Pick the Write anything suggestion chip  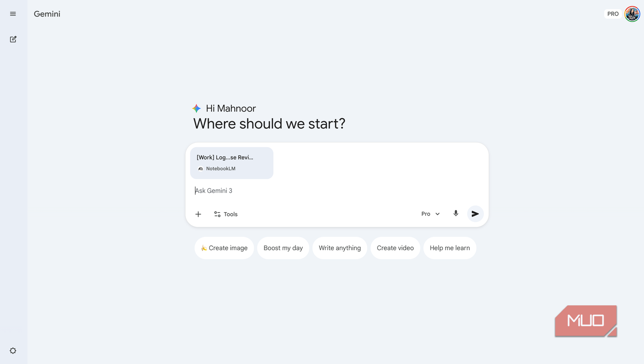[x=339, y=248]
